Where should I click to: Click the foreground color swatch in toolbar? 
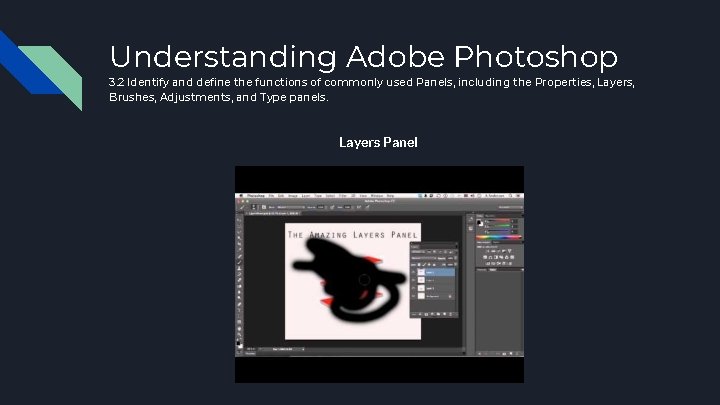[238, 342]
